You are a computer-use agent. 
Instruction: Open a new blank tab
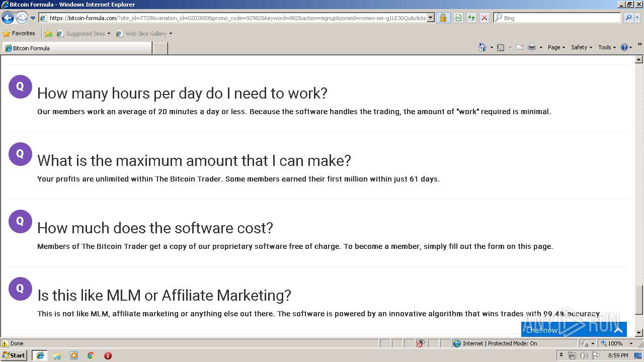click(160, 48)
